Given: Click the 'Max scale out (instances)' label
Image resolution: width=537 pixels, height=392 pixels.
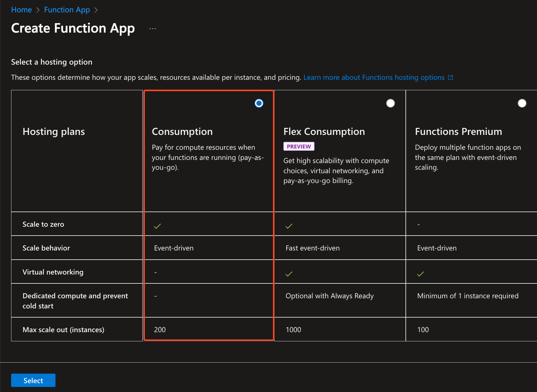Looking at the screenshot, I should 63,330.
